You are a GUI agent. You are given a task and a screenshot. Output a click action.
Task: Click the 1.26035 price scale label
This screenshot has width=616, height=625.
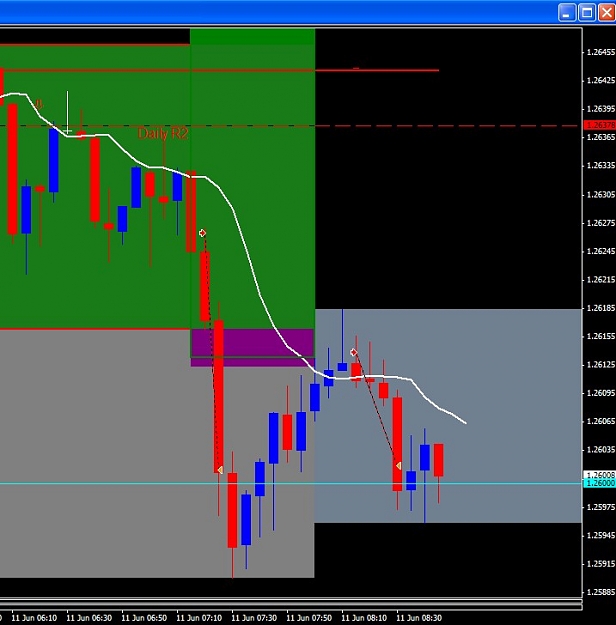601,450
